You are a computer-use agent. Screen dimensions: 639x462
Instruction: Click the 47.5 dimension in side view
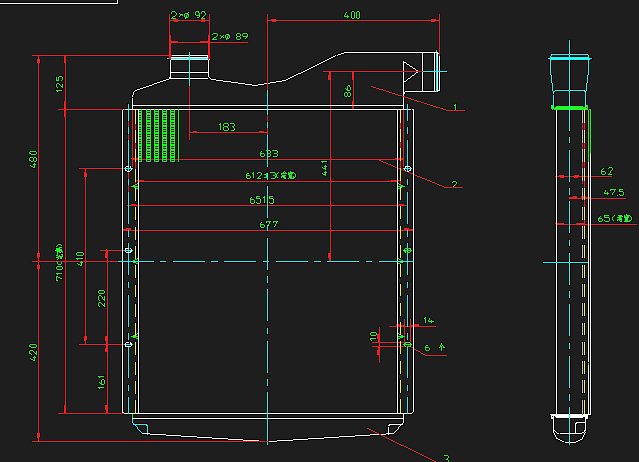[x=614, y=192]
